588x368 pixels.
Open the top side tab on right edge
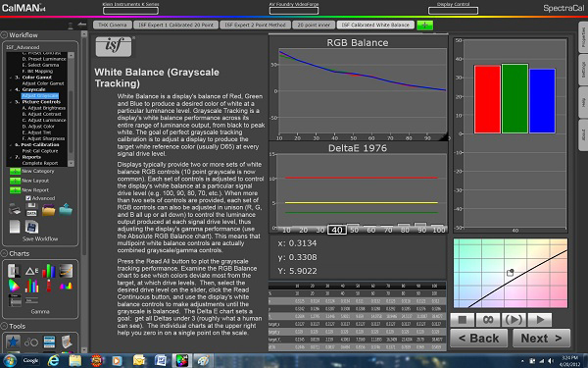[x=583, y=37]
